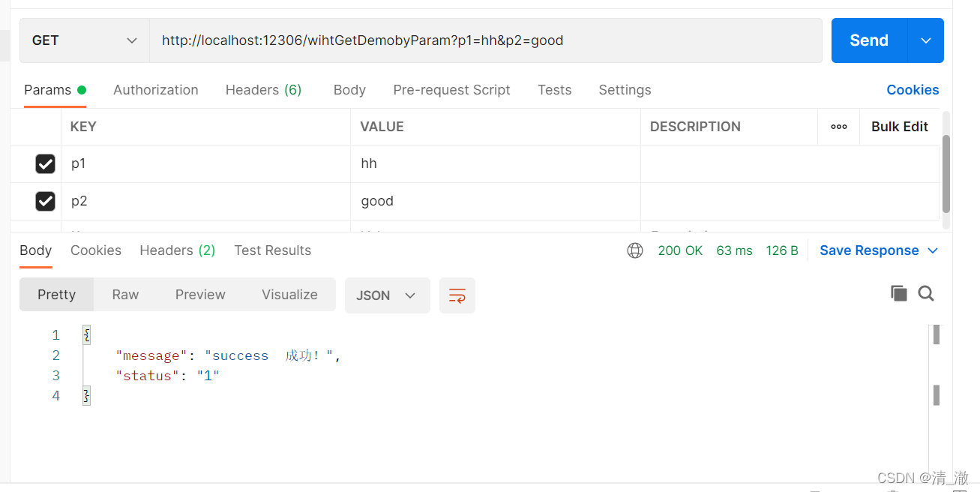Screen dimensions: 980x492
Task: Open Cookies from the top right link
Action: point(913,90)
